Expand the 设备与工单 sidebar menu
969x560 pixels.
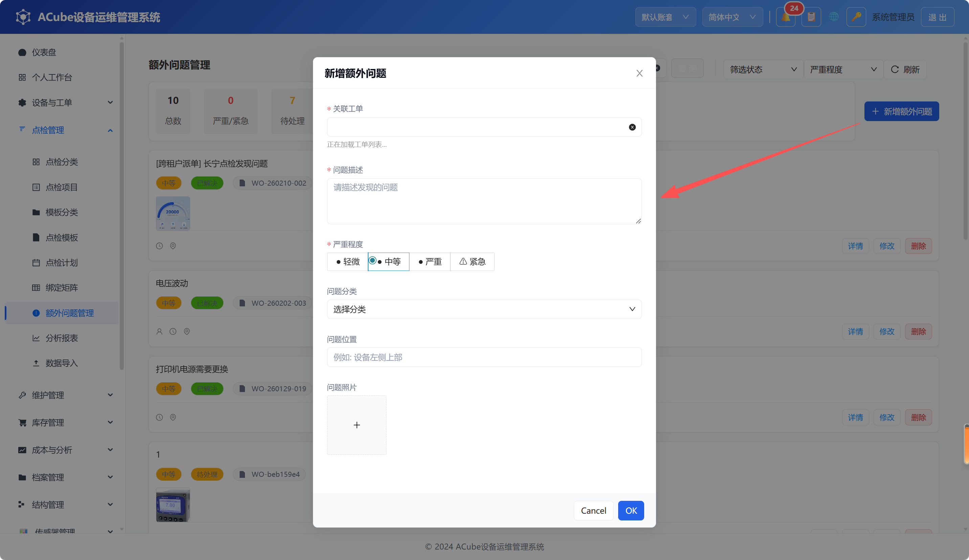(65, 102)
